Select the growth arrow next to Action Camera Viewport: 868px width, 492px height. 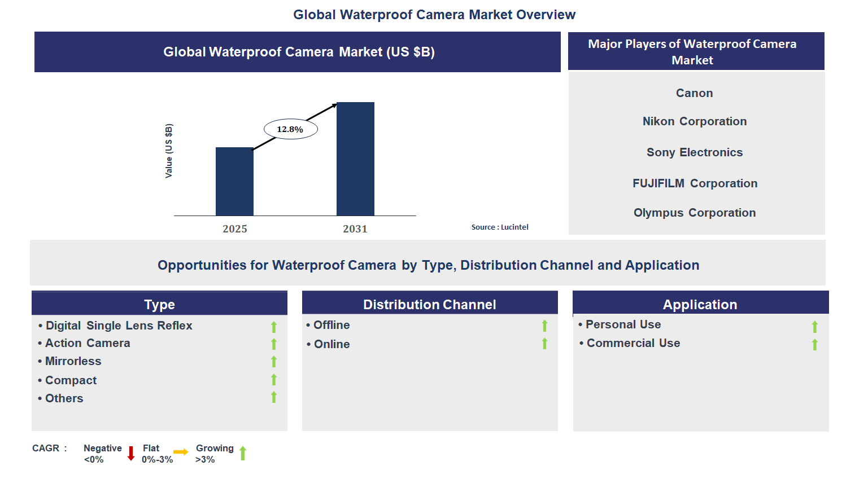tap(273, 344)
